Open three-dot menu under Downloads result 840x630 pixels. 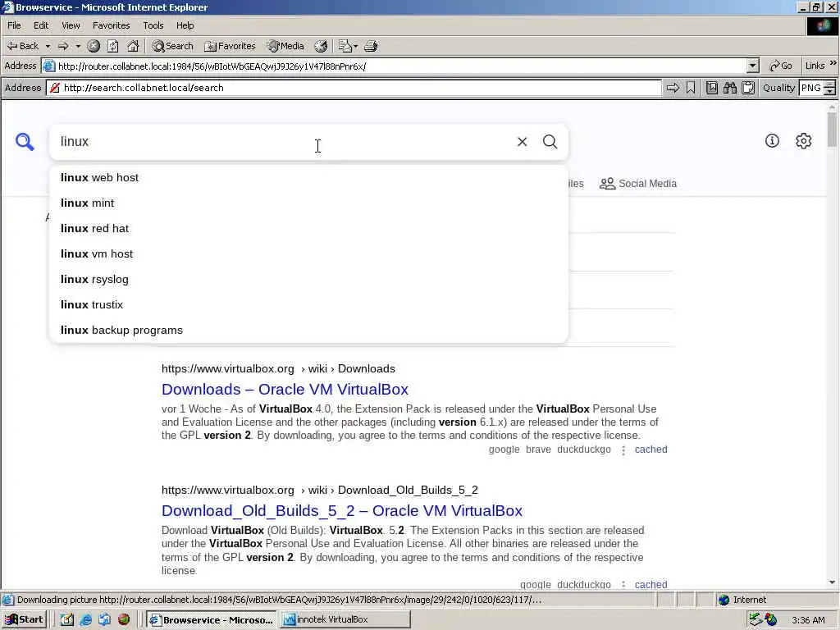tap(623, 450)
